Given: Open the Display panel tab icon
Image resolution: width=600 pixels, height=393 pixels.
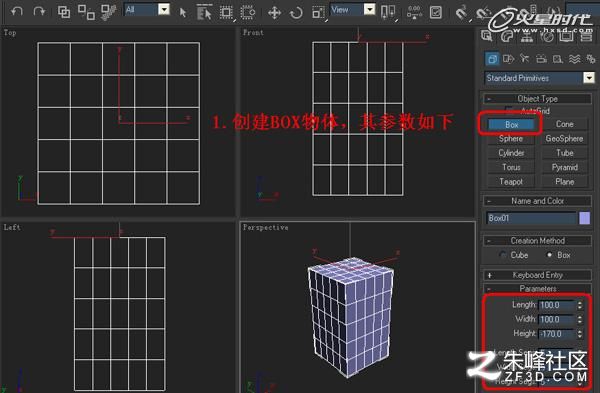Looking at the screenshot, I should tap(567, 36).
